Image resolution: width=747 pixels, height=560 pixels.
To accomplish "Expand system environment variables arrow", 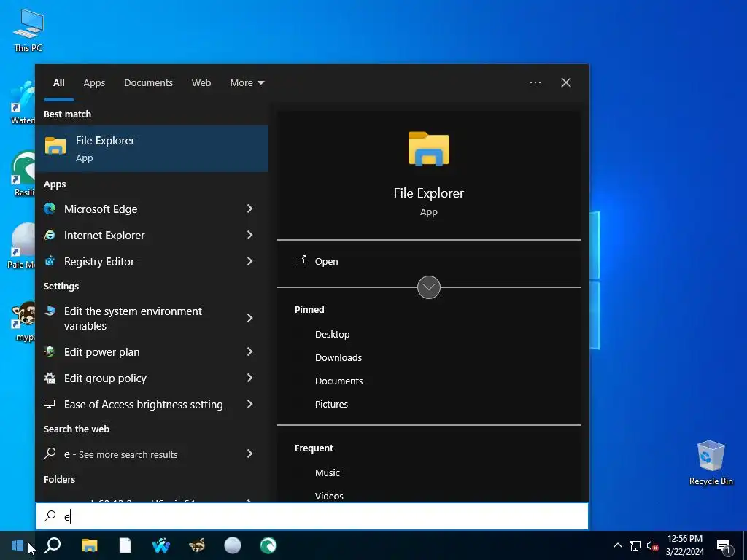I will pyautogui.click(x=249, y=318).
